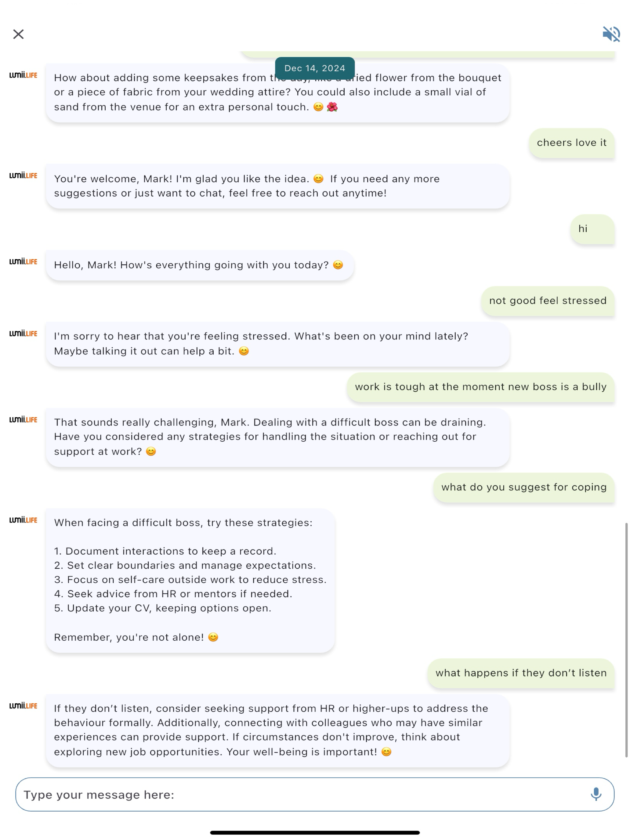Screen dimensions: 630x840
Task: Select the 'what happens if they don't listen' bubble
Action: tap(521, 673)
